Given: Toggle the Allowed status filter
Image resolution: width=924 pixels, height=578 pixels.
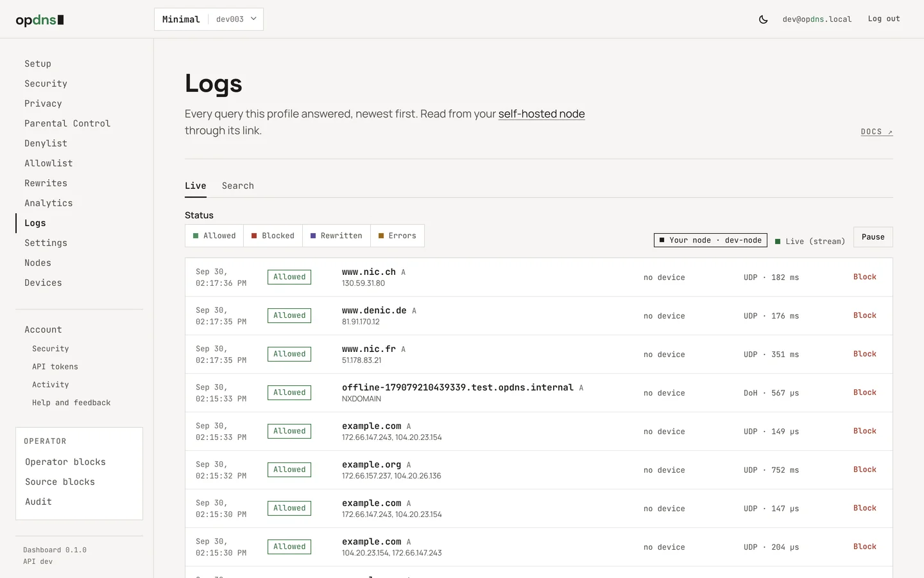Looking at the screenshot, I should [x=214, y=236].
